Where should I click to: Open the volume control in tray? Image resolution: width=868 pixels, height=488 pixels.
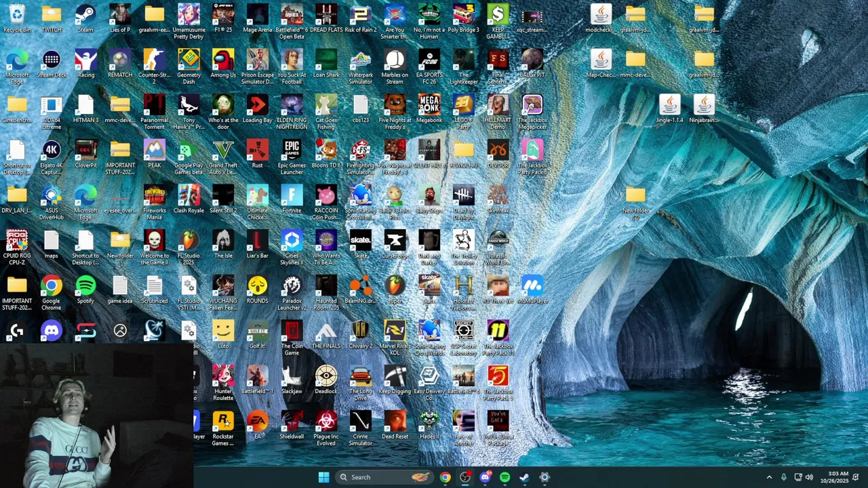pyautogui.click(x=809, y=477)
